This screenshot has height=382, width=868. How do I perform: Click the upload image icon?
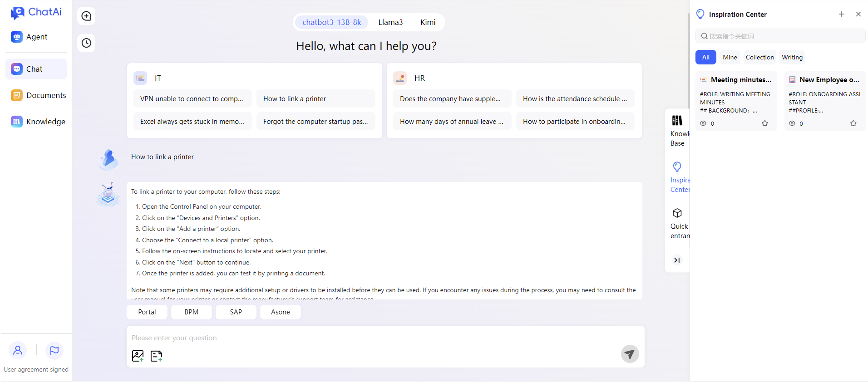(x=137, y=356)
